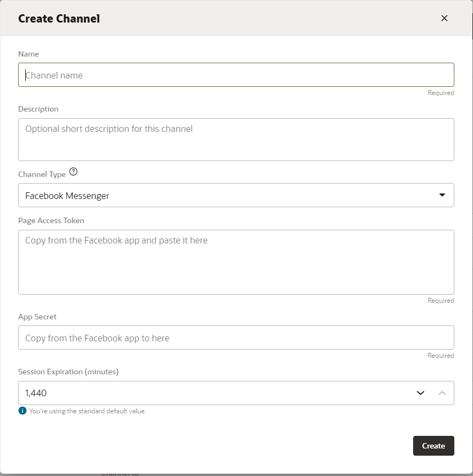The width and height of the screenshot is (473, 476).
Task: Click the Create button
Action: pyautogui.click(x=433, y=446)
